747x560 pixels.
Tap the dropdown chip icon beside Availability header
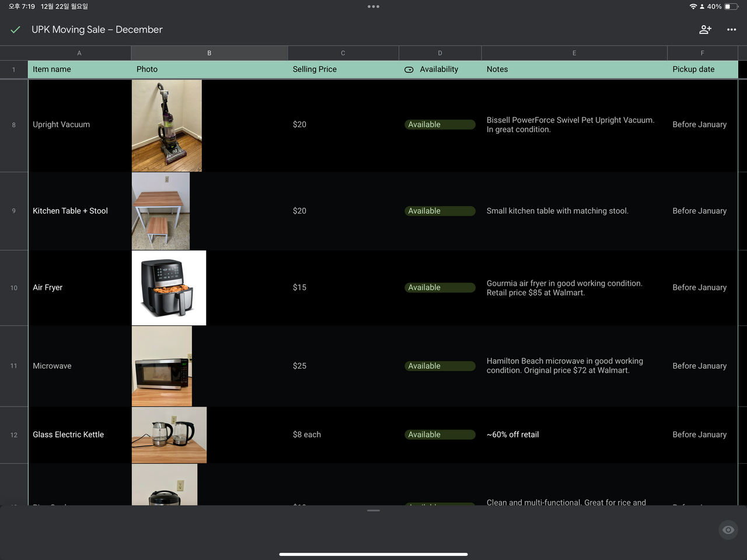pos(409,69)
